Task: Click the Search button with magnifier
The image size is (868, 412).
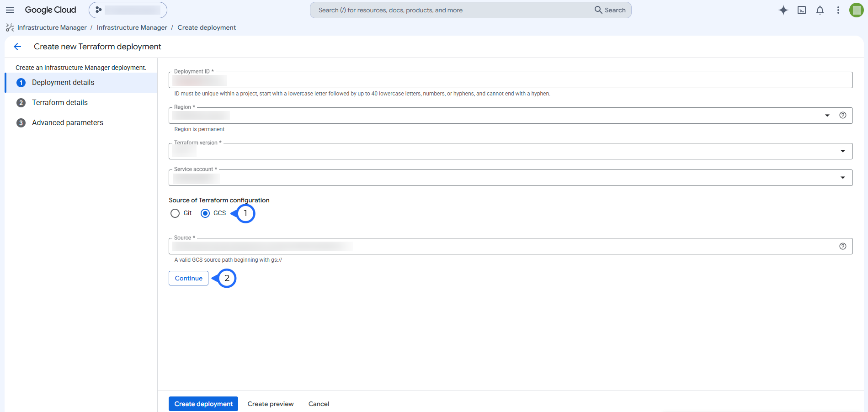Action: tap(610, 10)
